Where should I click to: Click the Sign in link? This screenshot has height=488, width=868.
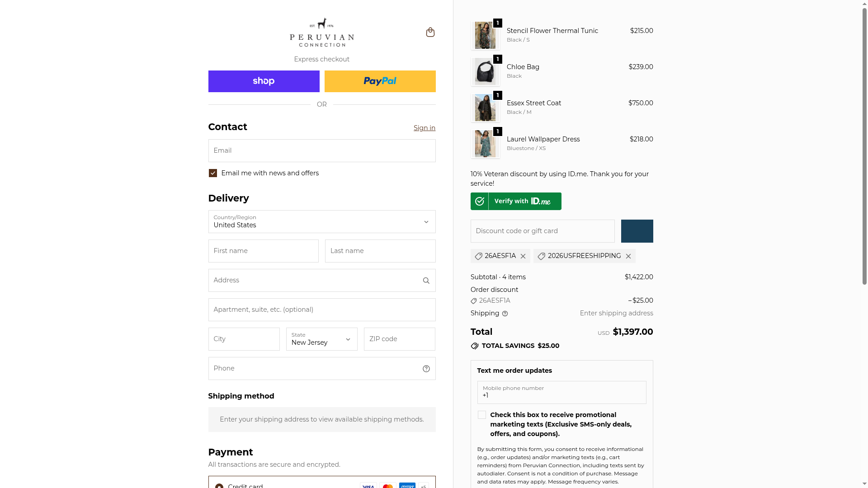coord(424,128)
